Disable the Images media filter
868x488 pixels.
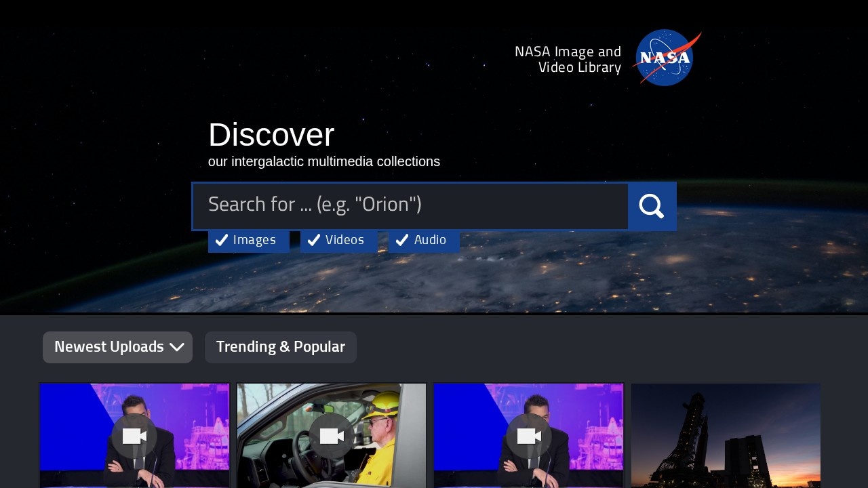coord(249,240)
